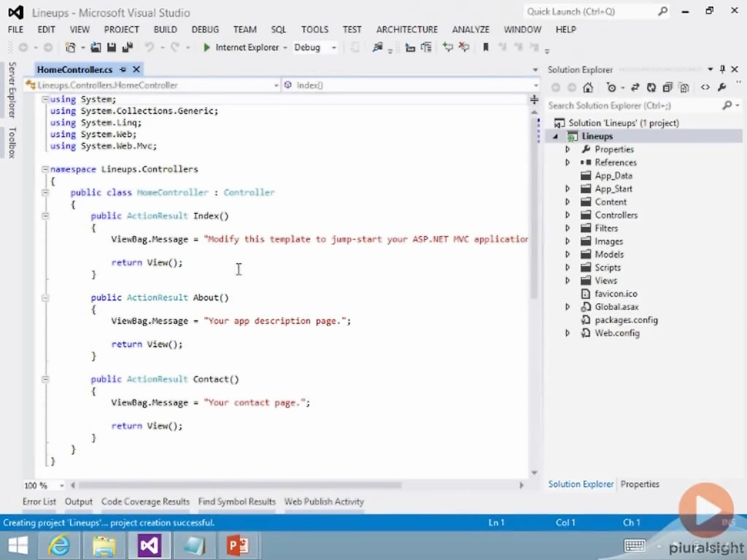
Task: Refresh the Solution Explorer tree
Action: coord(651,87)
